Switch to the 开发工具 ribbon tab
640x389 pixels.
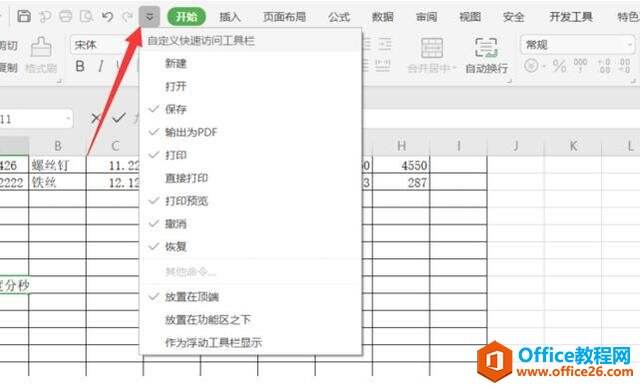point(571,17)
